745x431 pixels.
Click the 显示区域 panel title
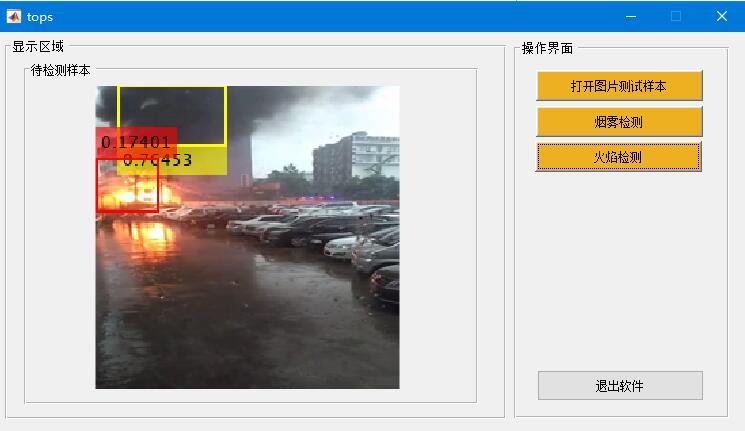pos(38,47)
